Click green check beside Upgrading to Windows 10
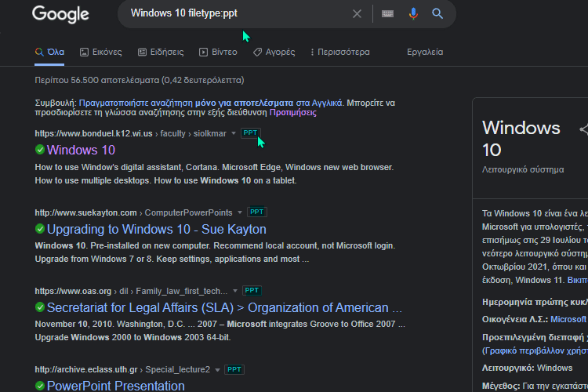This screenshot has height=392, width=588. coord(40,229)
